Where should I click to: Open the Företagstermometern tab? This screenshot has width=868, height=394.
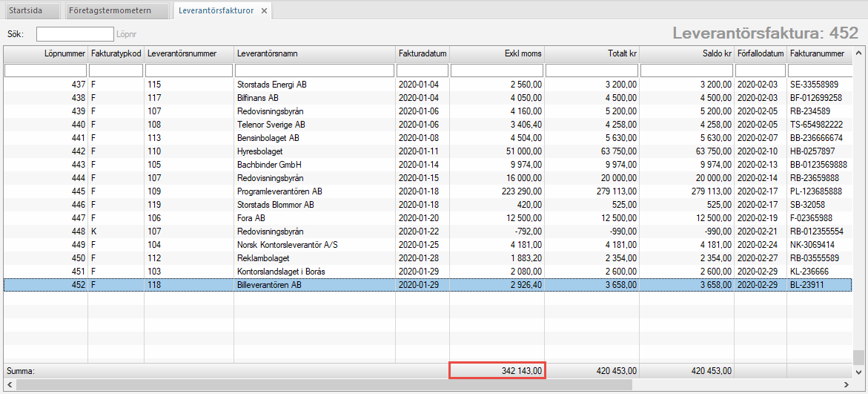(x=110, y=11)
